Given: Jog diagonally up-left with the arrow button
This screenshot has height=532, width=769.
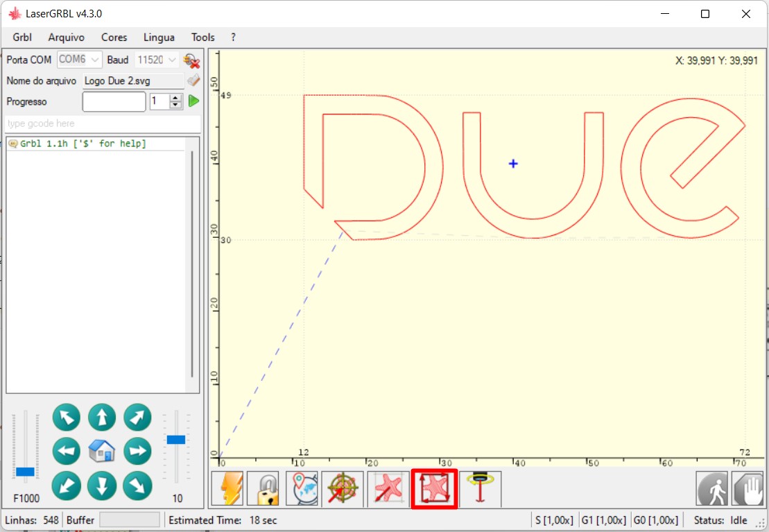Looking at the screenshot, I should click(x=66, y=417).
